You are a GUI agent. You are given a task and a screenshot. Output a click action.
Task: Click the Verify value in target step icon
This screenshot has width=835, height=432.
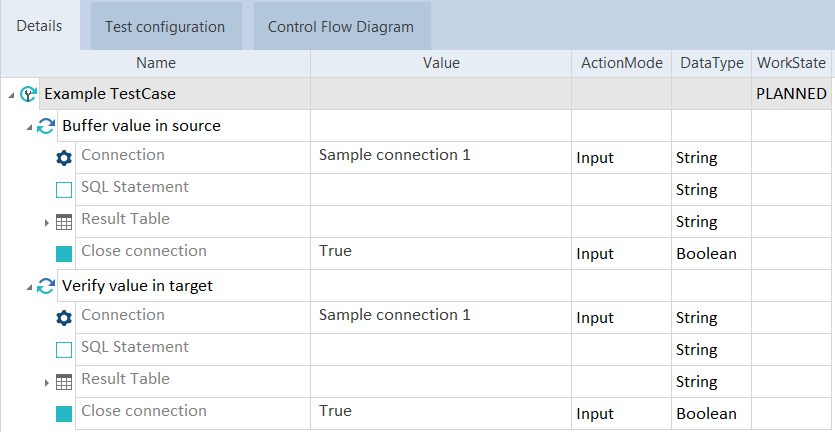tap(46, 286)
